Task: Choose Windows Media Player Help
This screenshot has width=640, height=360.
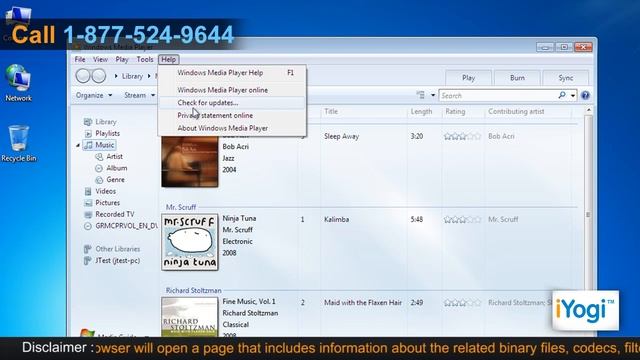Action: pos(232,73)
